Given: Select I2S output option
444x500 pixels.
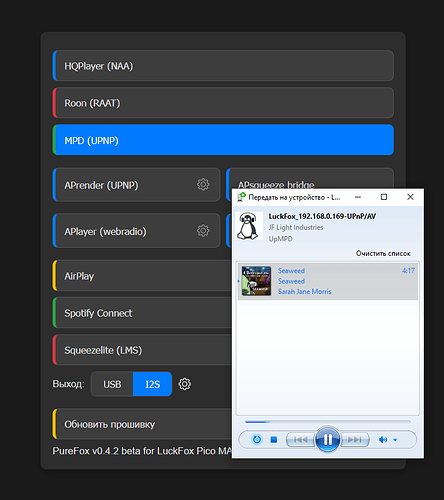Looking at the screenshot, I should point(152,384).
